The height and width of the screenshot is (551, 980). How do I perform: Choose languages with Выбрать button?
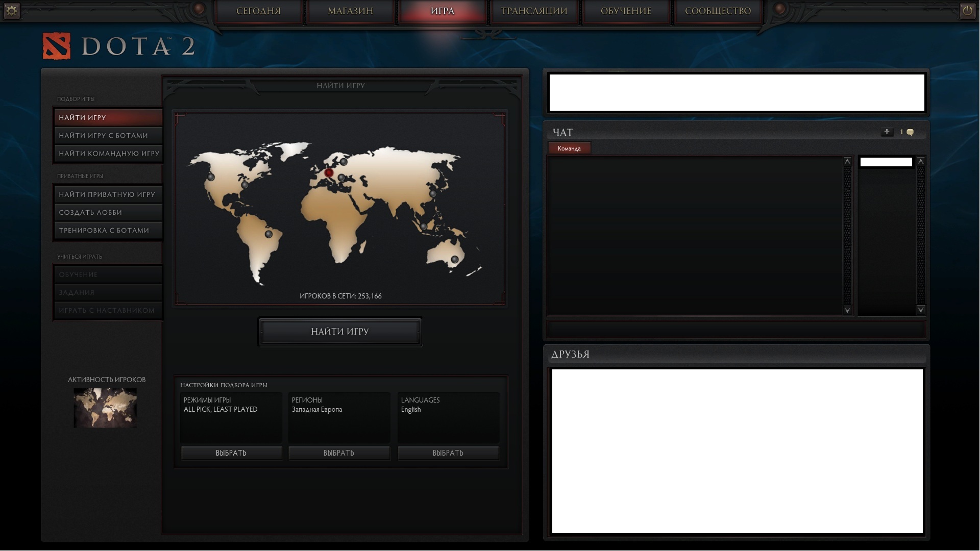click(x=448, y=453)
